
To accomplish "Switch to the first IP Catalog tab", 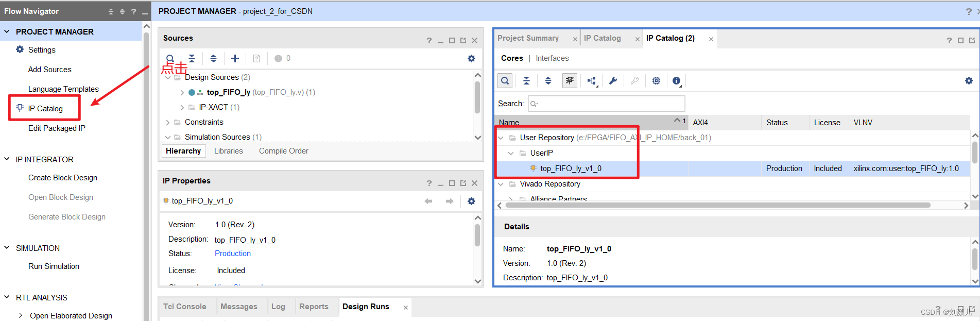I will 602,38.
